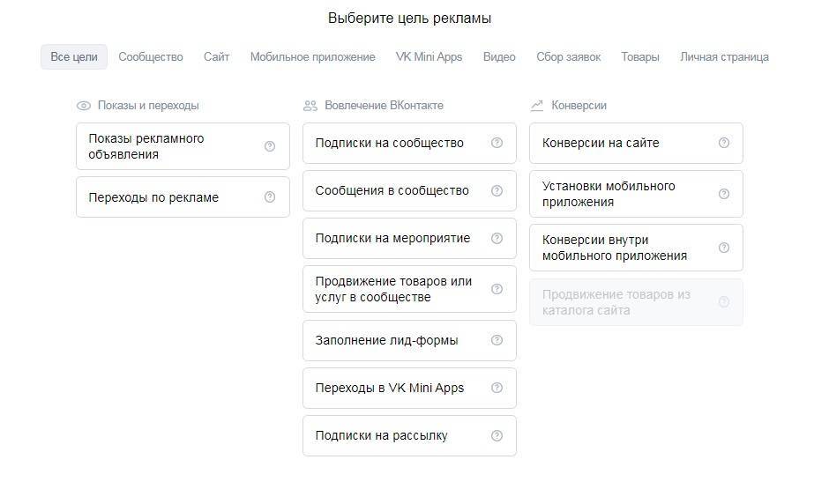Choose the Переходы в VK Mini Apps goal
This screenshot has height=504, width=829.
coord(392,388)
